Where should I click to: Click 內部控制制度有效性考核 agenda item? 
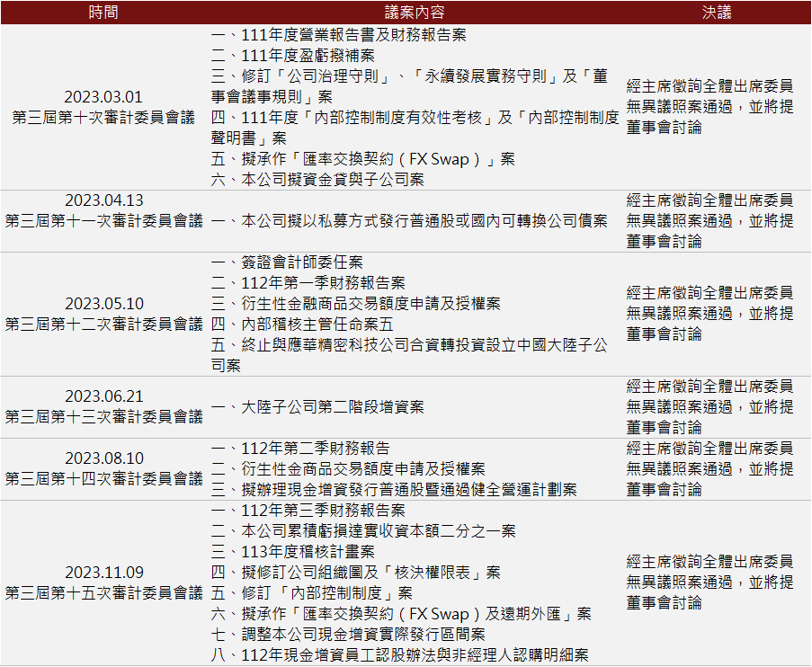[415, 128]
